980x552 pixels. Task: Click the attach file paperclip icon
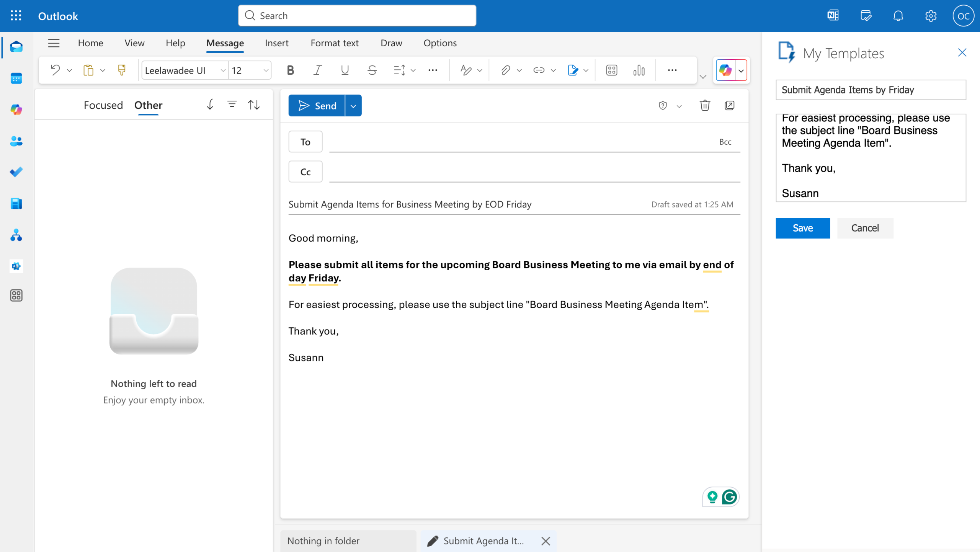pos(505,70)
